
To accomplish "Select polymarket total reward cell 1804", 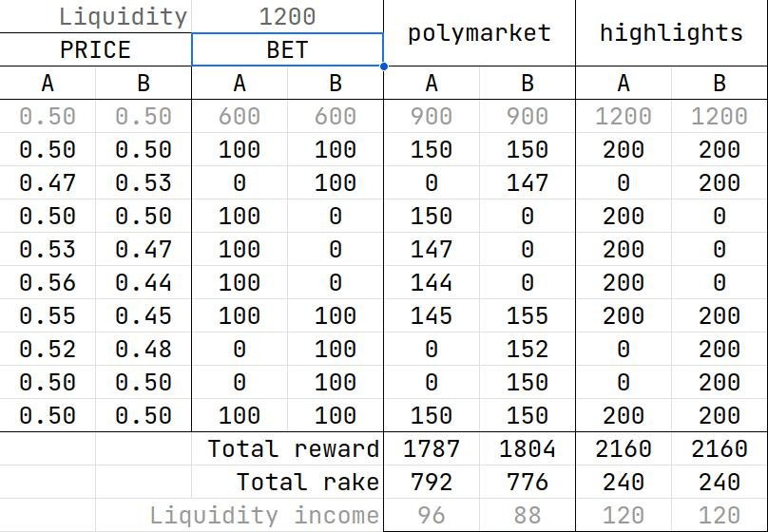I will pos(528,448).
